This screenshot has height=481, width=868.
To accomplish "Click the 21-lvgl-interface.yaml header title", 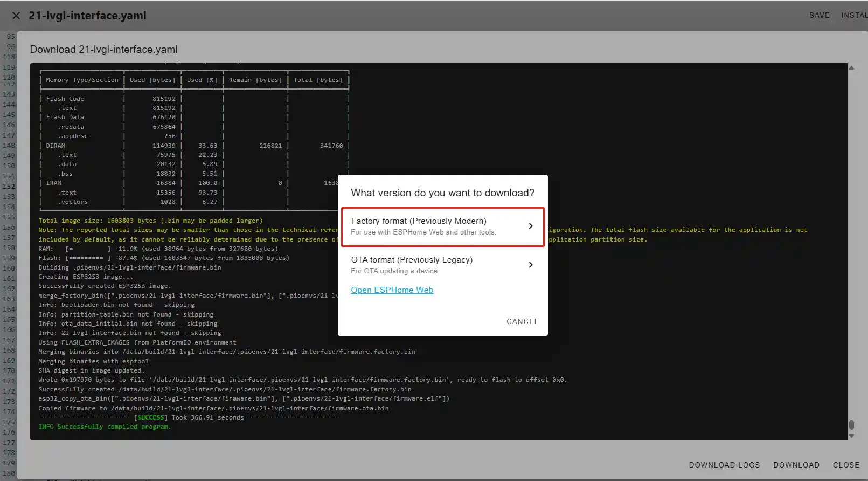I will click(87, 16).
